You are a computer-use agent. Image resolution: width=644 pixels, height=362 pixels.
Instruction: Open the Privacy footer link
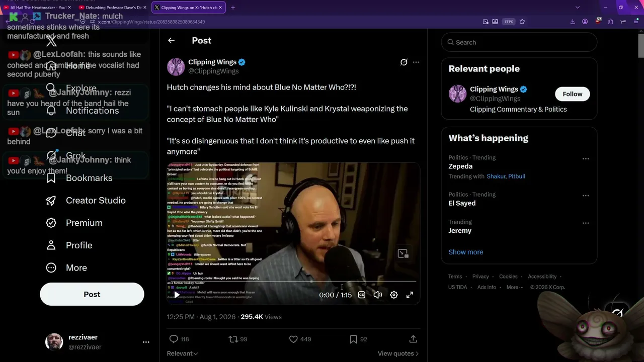click(480, 277)
